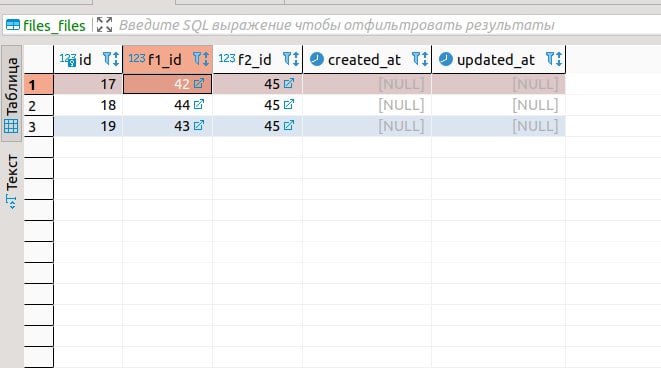Select the id cell with value 18
The height and width of the screenshot is (368, 661).
coord(88,105)
